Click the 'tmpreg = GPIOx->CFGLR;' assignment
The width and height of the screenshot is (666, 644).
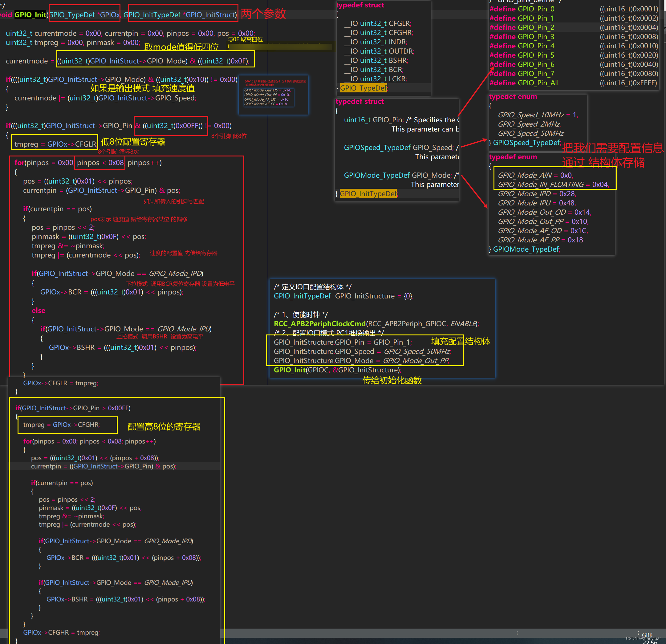tap(56, 144)
